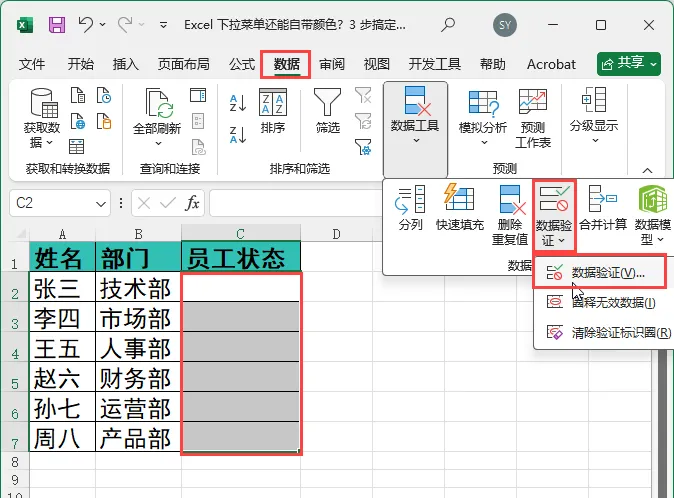
Task: Click the green 共享 share button
Action: (x=628, y=64)
